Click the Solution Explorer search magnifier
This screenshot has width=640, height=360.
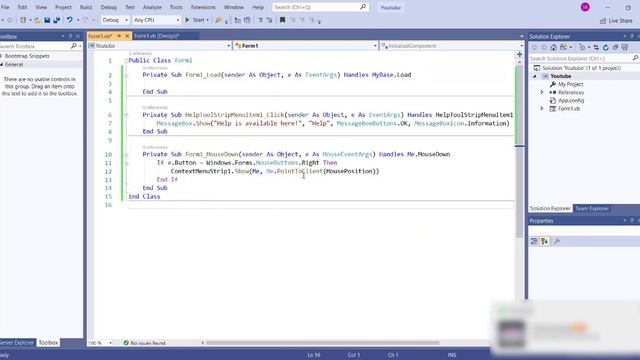pos(636,58)
